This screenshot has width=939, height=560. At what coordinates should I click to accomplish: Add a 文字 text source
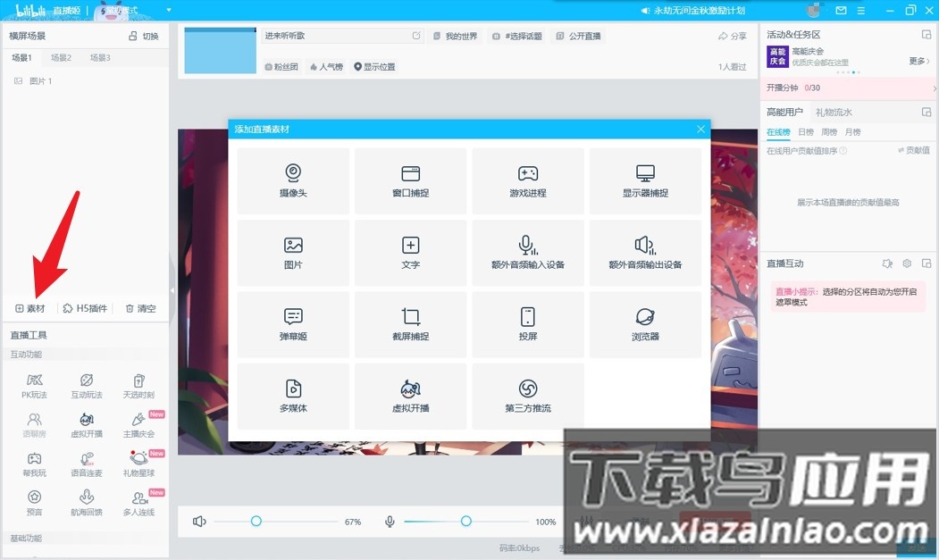[x=410, y=252]
